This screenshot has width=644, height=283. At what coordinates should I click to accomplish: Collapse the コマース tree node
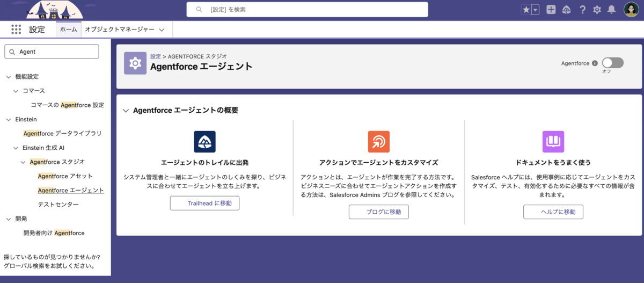pos(16,91)
